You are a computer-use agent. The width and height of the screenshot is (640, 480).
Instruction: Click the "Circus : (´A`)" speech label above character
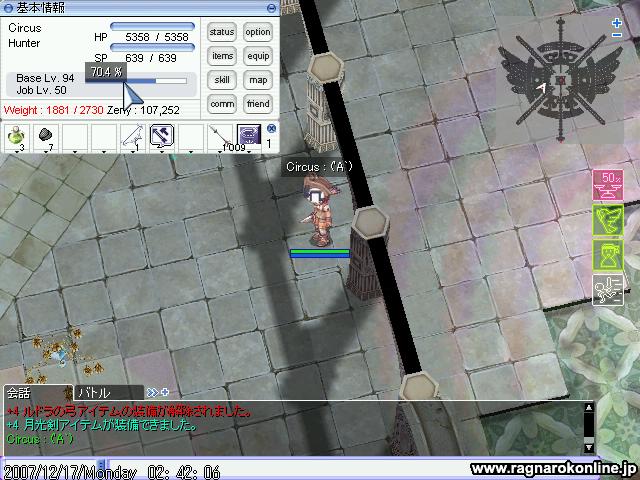point(319,167)
